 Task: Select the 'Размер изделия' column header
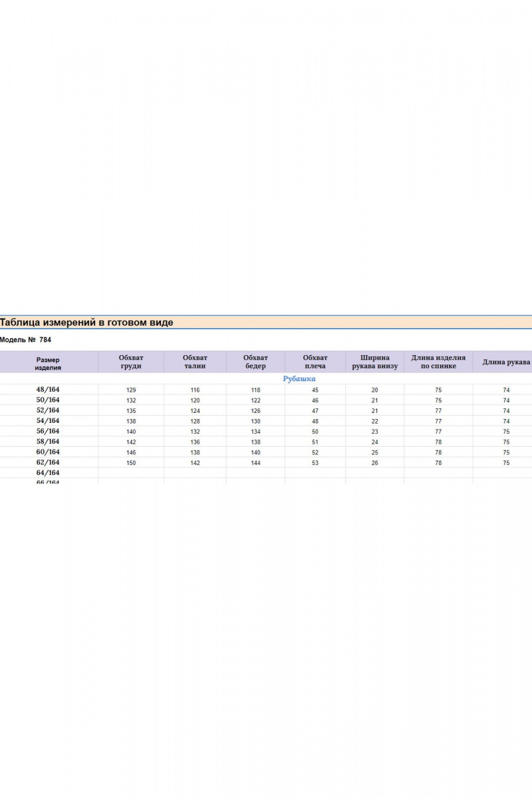48,362
